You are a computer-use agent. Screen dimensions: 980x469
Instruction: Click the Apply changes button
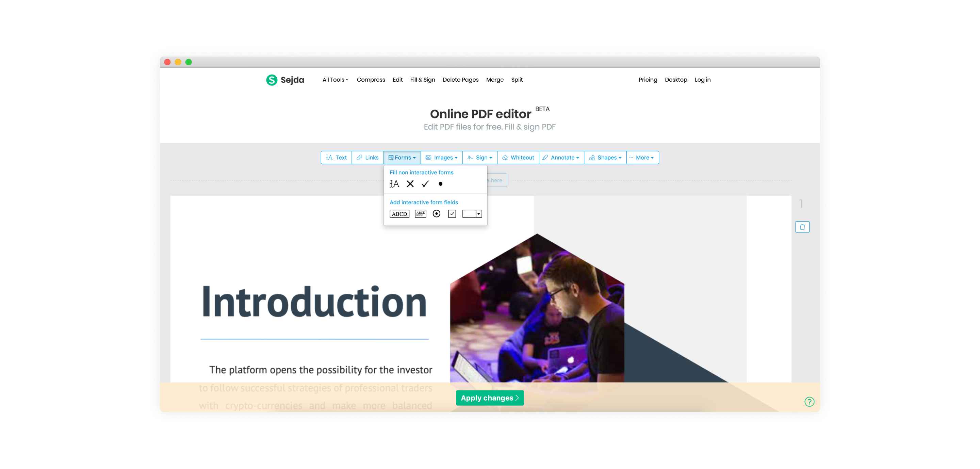489,398
